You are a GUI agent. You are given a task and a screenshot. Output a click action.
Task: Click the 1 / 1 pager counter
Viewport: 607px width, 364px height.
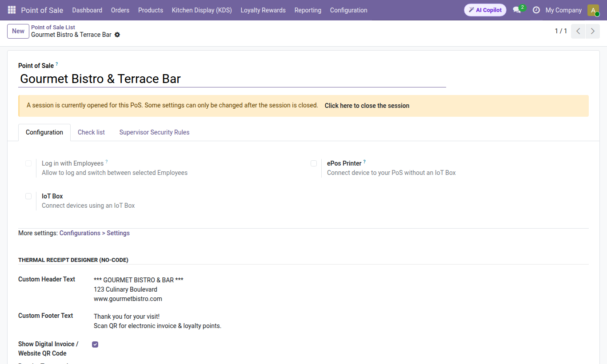pos(561,31)
